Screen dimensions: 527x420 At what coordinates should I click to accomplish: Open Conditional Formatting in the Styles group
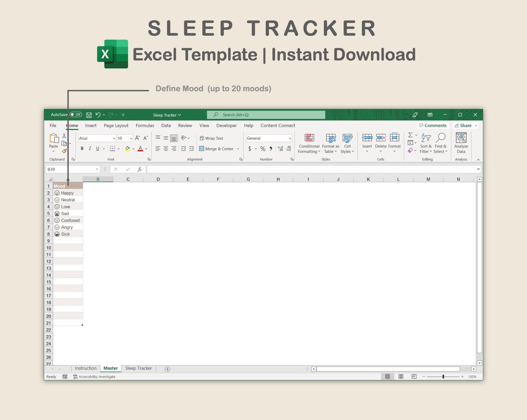tap(309, 143)
